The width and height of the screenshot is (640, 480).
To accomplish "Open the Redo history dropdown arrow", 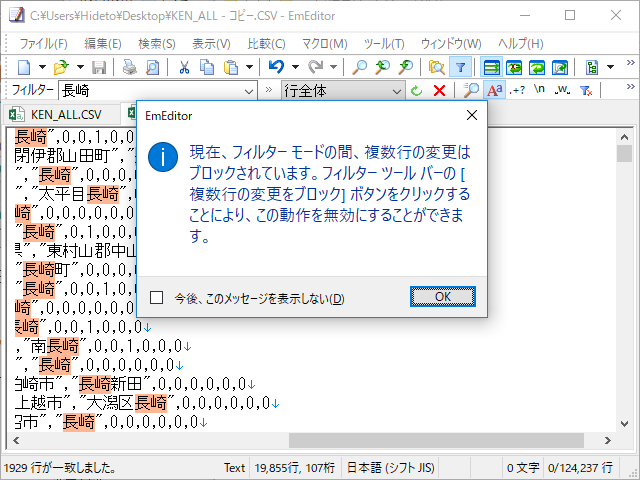I will point(333,67).
